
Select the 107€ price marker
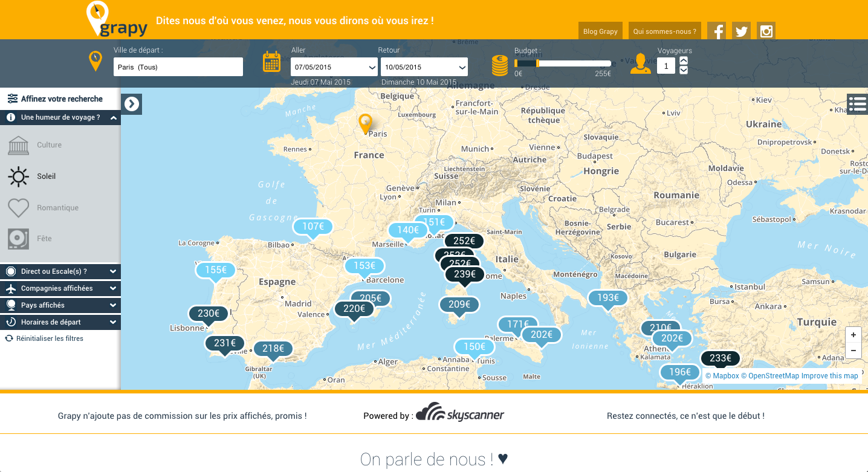pyautogui.click(x=313, y=228)
